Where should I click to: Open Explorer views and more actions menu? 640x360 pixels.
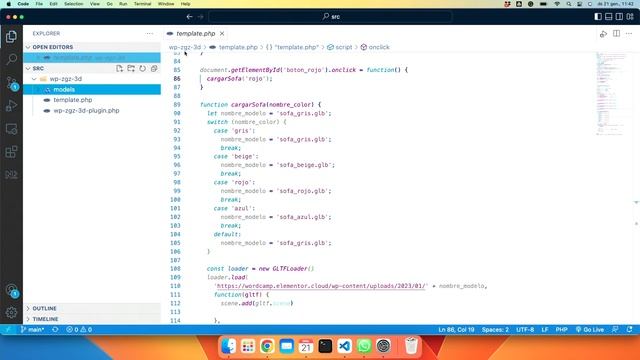click(149, 33)
